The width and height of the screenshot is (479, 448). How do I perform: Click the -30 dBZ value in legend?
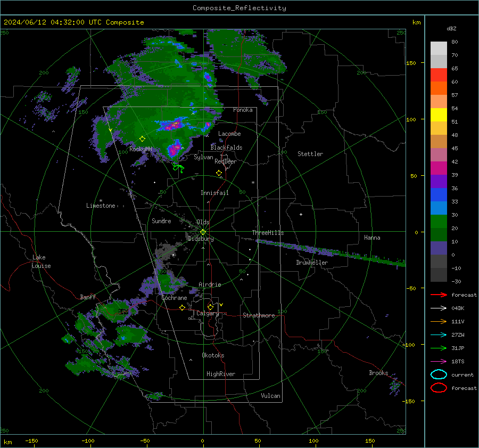point(456,281)
